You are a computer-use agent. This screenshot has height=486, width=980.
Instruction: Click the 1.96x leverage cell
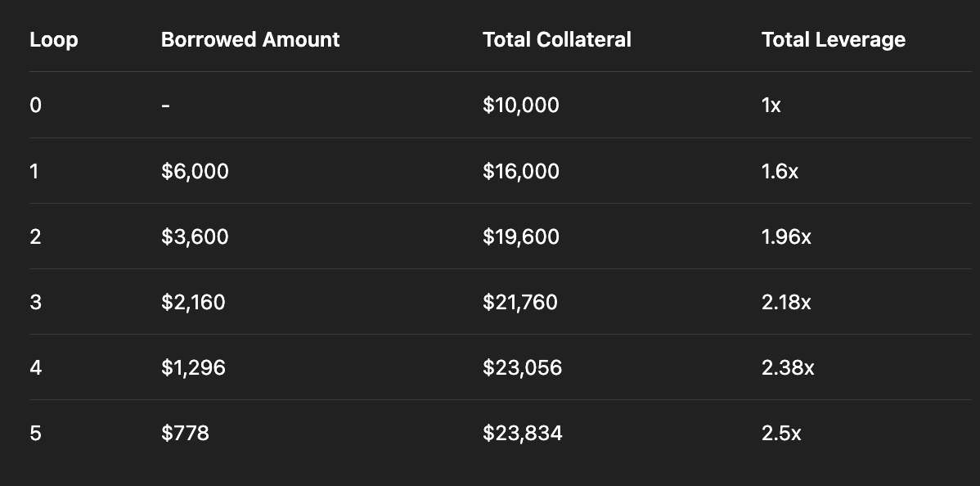786,236
